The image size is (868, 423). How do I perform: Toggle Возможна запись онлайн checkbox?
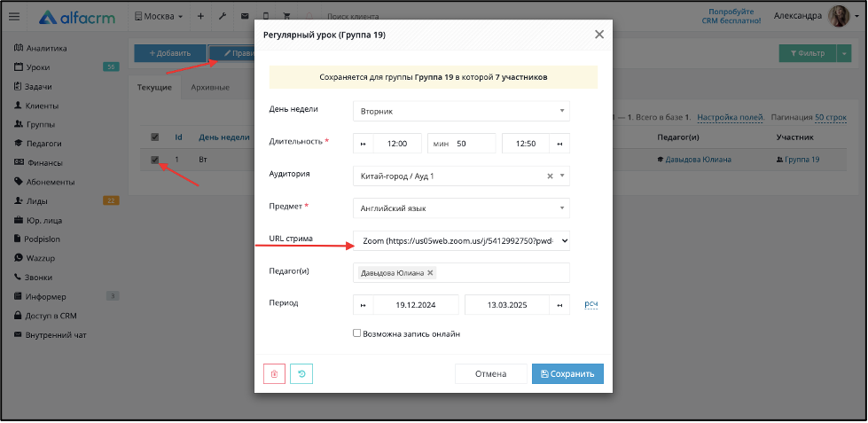pos(357,333)
